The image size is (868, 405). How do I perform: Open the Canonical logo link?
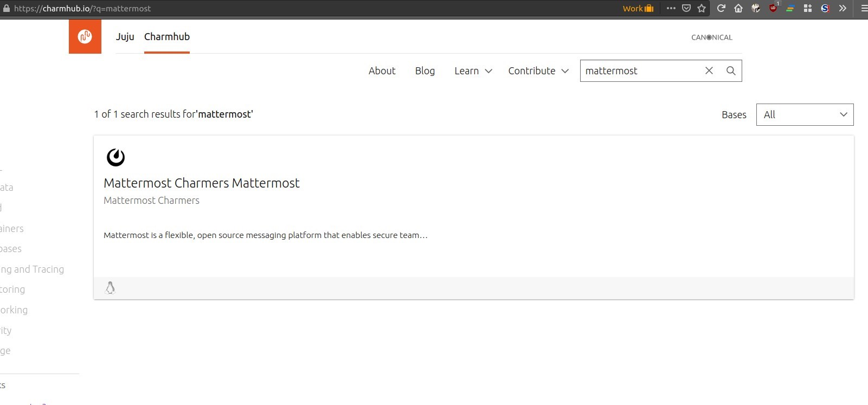712,37
